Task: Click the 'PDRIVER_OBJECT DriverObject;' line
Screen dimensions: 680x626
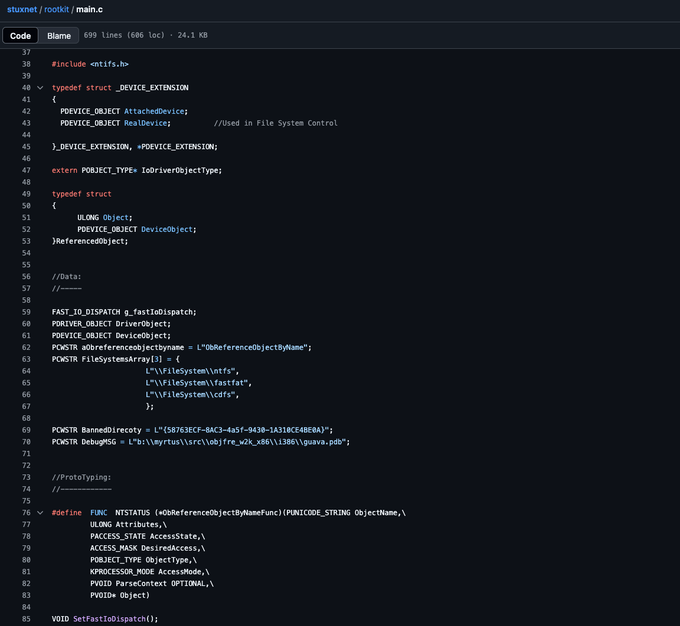Action: pos(111,324)
